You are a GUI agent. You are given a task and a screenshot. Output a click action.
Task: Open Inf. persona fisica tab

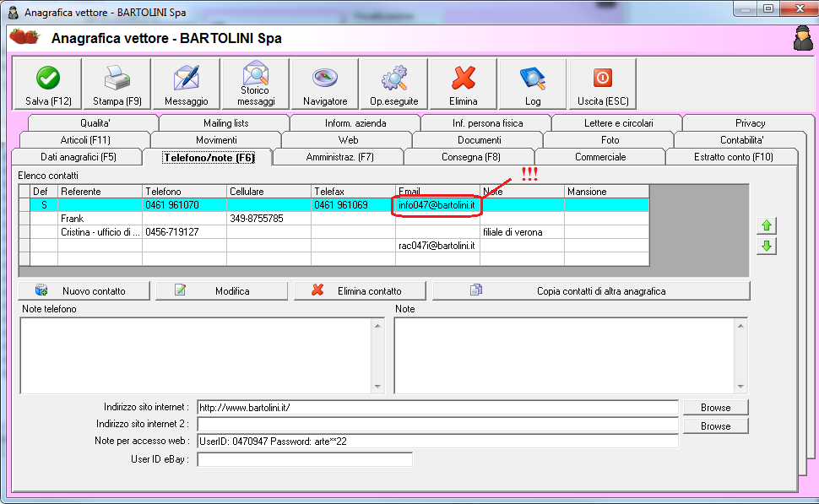tap(487, 123)
